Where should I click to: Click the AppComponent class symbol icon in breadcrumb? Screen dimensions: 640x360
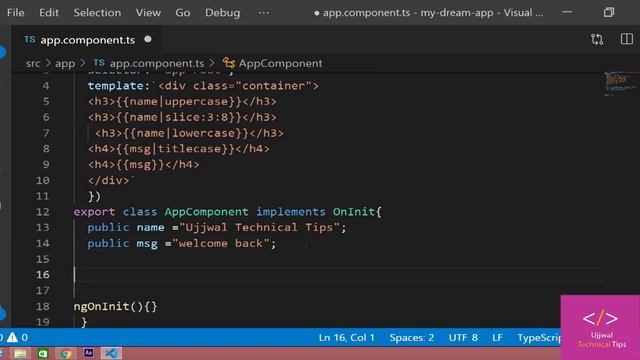coord(229,63)
